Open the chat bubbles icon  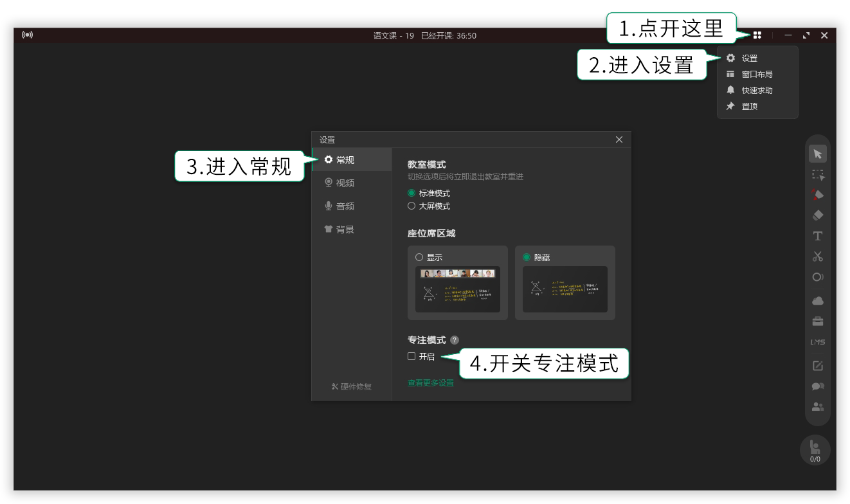817,386
